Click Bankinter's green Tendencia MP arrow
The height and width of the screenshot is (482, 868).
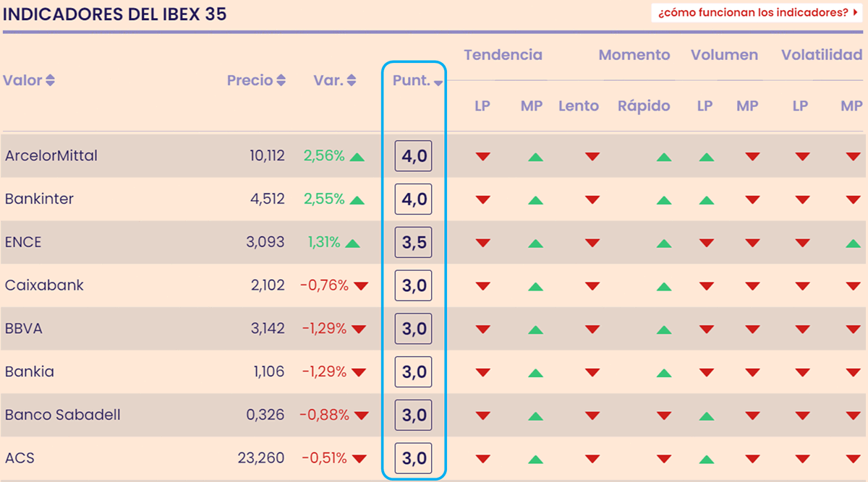click(x=535, y=199)
